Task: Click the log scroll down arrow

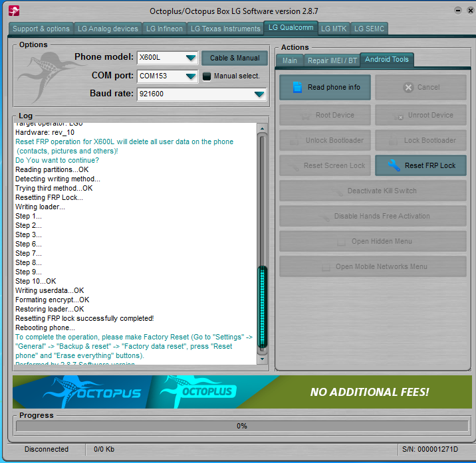Action: tap(263, 359)
